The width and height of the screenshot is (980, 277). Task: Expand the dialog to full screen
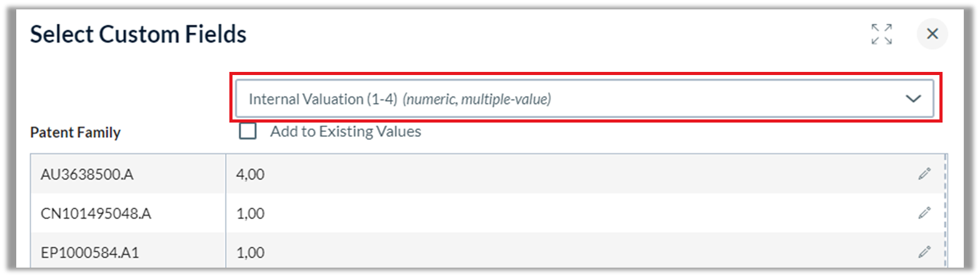click(882, 34)
